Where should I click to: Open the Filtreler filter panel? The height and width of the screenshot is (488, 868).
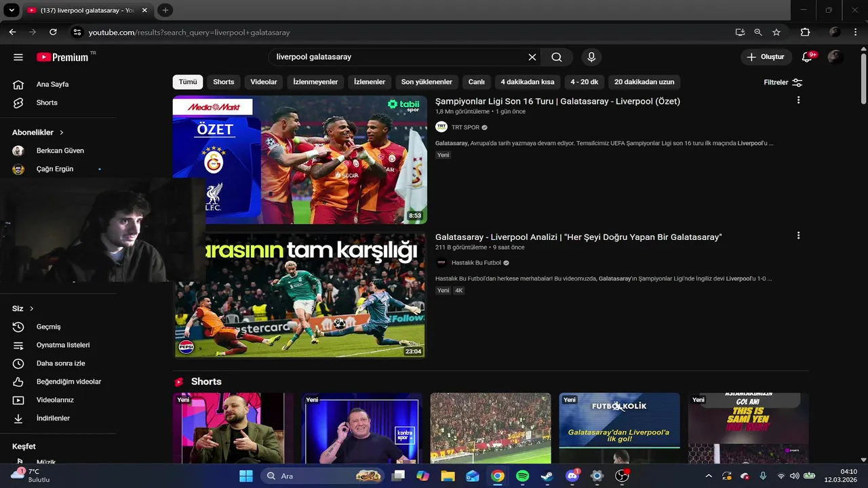783,82
